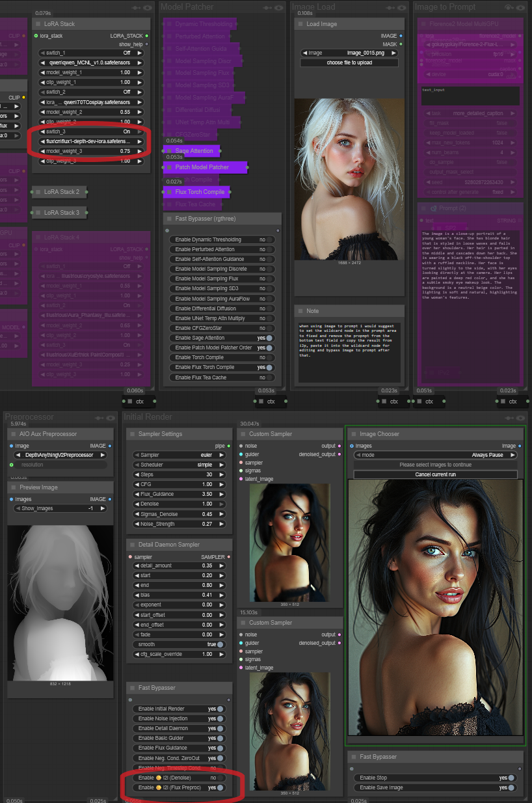Viewport: 532px width, 803px height.
Task: Increase detail_amount using right arrow
Action: [x=222, y=565]
